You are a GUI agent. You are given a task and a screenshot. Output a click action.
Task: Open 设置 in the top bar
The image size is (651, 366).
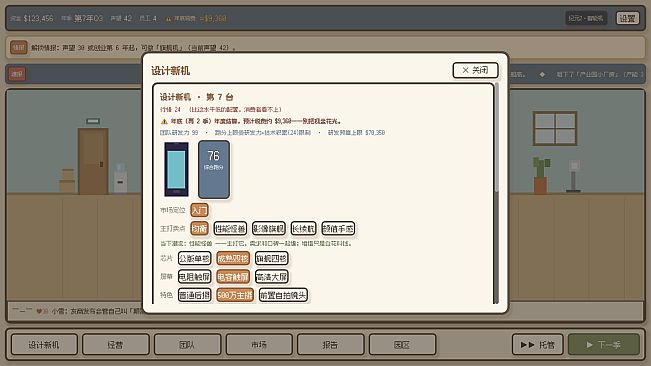[x=627, y=18]
